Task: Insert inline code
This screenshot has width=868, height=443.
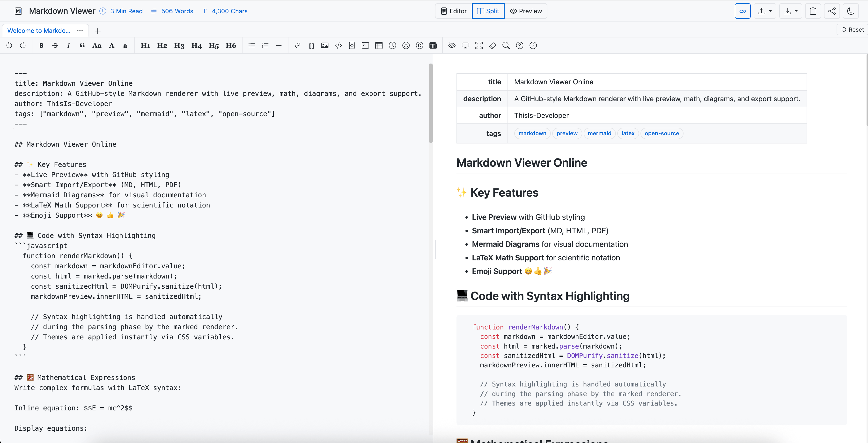Action: pos(338,45)
